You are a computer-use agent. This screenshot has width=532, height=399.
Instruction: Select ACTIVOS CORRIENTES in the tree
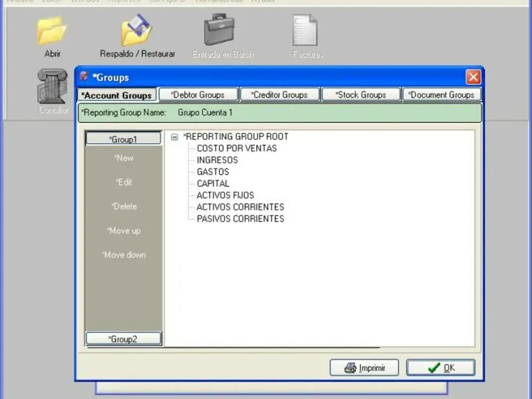tap(241, 207)
